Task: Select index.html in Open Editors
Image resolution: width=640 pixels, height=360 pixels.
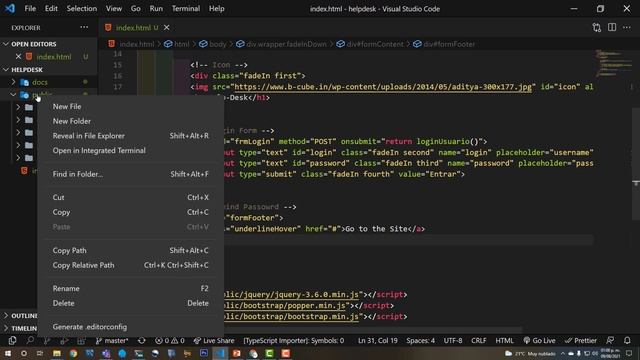Action: 53,56
